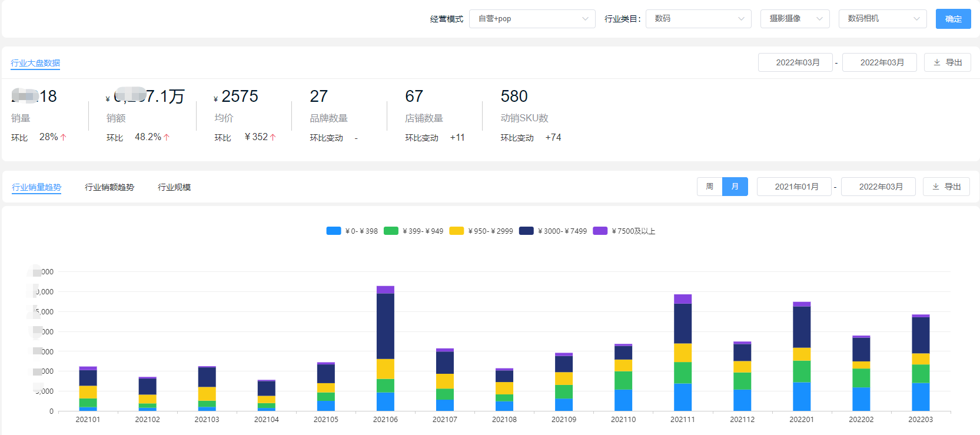Toggle legend swatch ¥0-¥398 blue series
This screenshot has width=980, height=435.
[334, 231]
